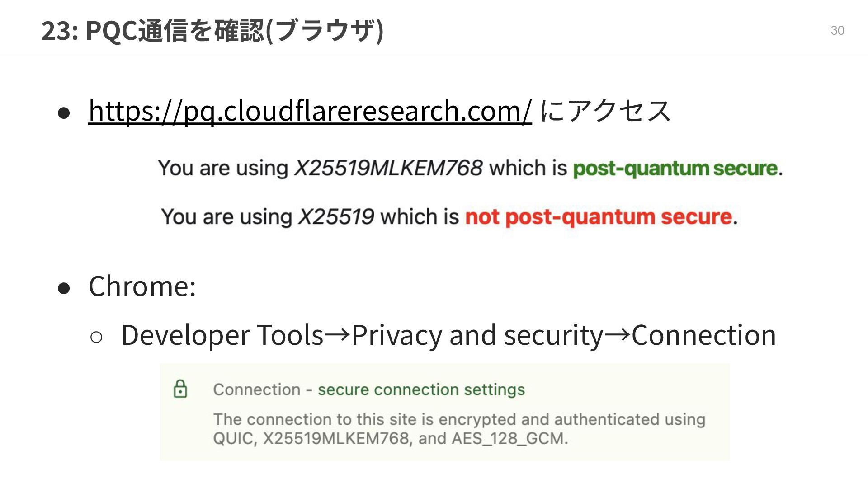Select italic X25519MLKEM768 in the first message
This screenshot has height=488, width=868.
pos(388,168)
